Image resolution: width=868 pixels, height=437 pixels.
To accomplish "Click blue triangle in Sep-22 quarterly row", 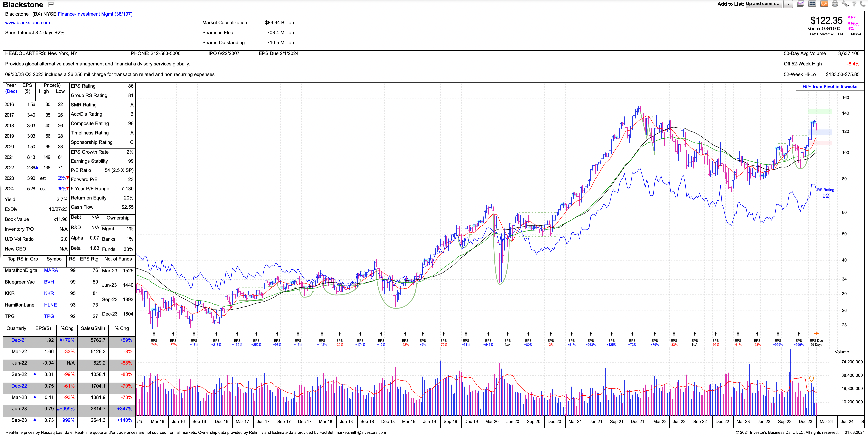I will click(x=35, y=374).
